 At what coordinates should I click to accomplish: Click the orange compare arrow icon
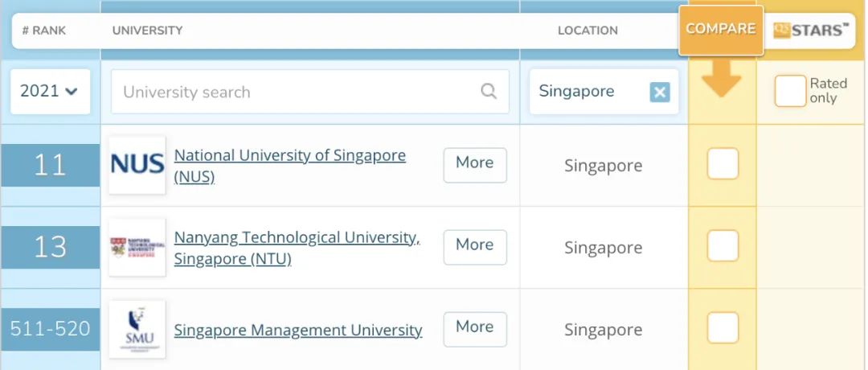click(x=721, y=79)
